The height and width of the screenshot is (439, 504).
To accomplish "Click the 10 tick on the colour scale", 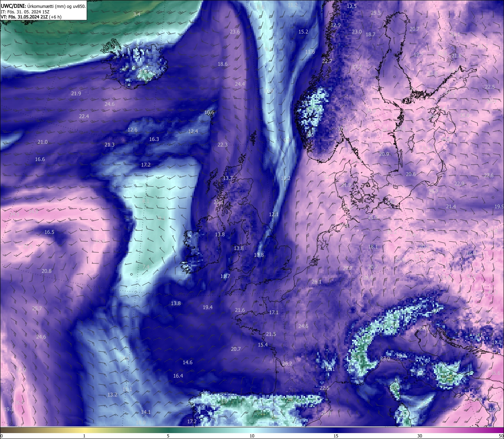I will coord(252,436).
